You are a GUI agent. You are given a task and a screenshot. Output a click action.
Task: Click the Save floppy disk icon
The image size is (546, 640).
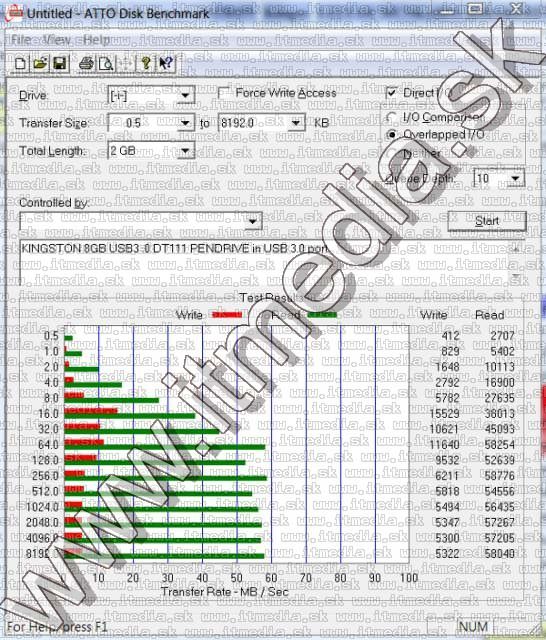pos(59,64)
